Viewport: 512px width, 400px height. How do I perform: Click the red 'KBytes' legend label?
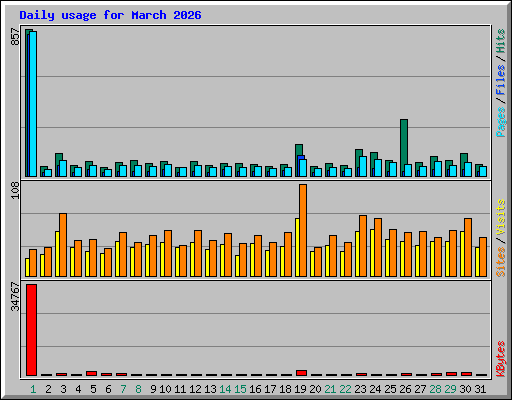point(501,359)
